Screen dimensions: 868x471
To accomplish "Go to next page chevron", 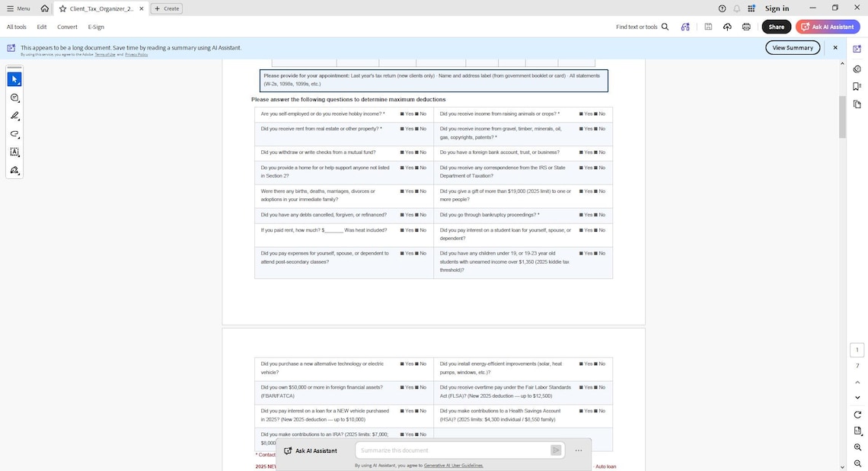I will click(857, 397).
